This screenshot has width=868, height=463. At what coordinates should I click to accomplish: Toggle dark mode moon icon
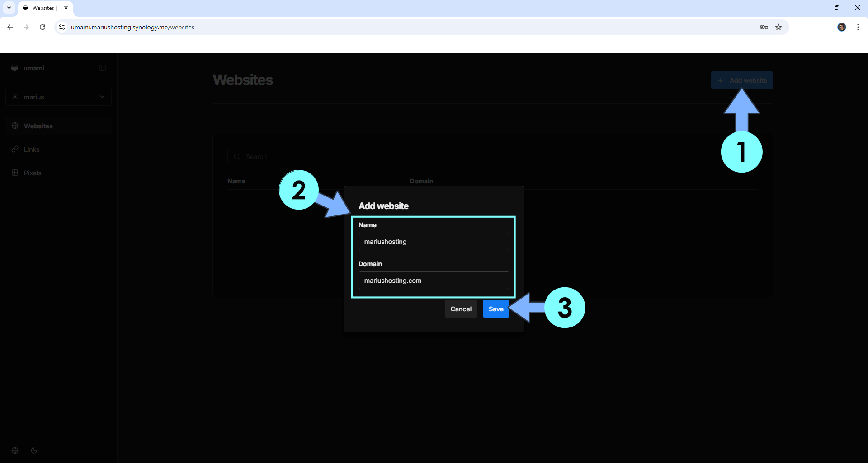(34, 450)
